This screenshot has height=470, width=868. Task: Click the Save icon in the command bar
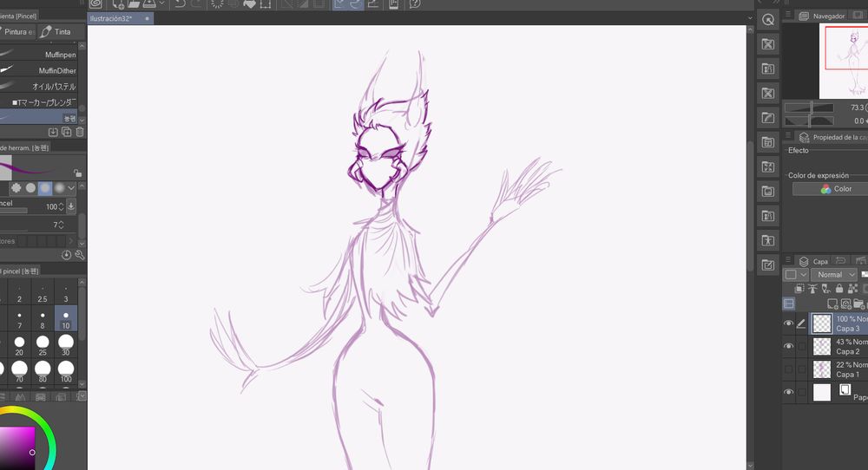click(x=149, y=3)
